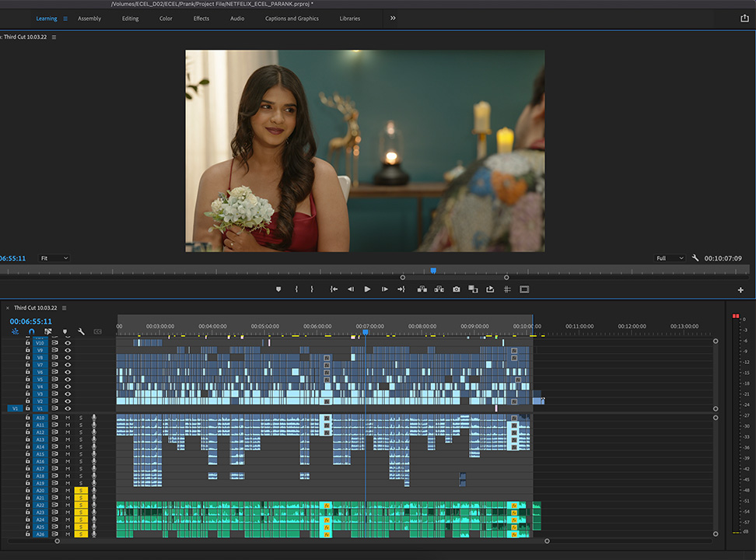
Task: Hide track V10 with its eye icon
Action: [68, 343]
